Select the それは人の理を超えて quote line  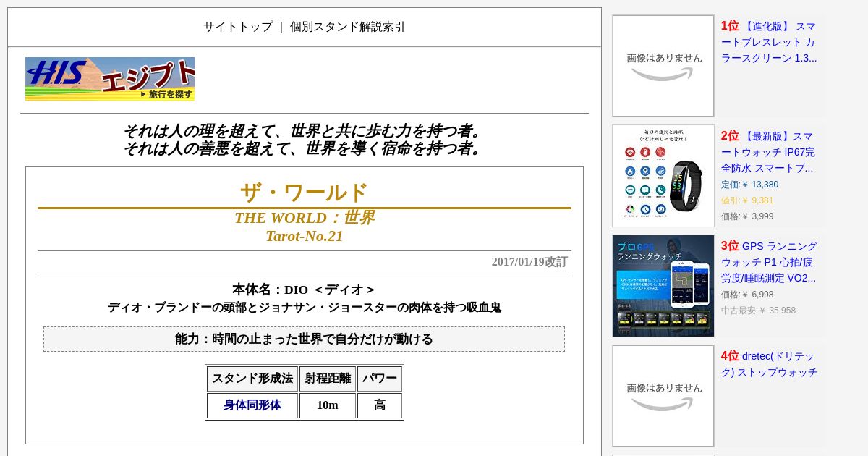pos(304,131)
